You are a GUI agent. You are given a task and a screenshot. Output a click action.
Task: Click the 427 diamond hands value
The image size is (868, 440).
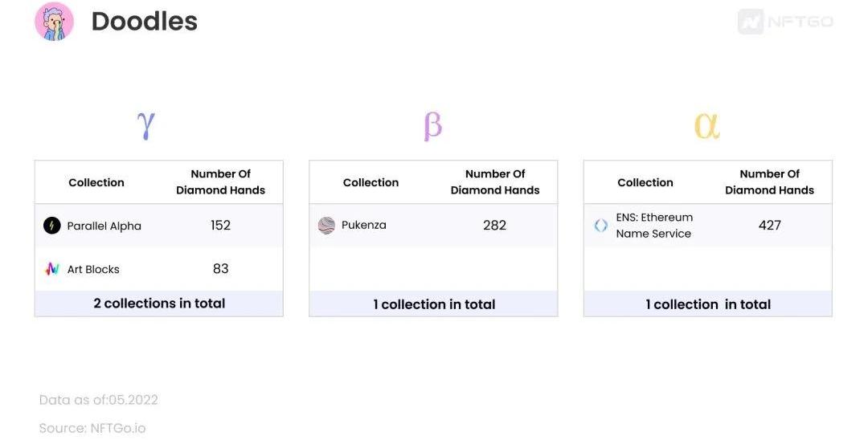coord(770,226)
